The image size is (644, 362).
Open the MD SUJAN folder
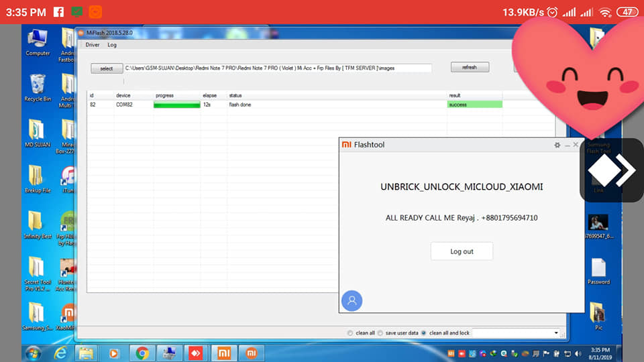pos(38,133)
